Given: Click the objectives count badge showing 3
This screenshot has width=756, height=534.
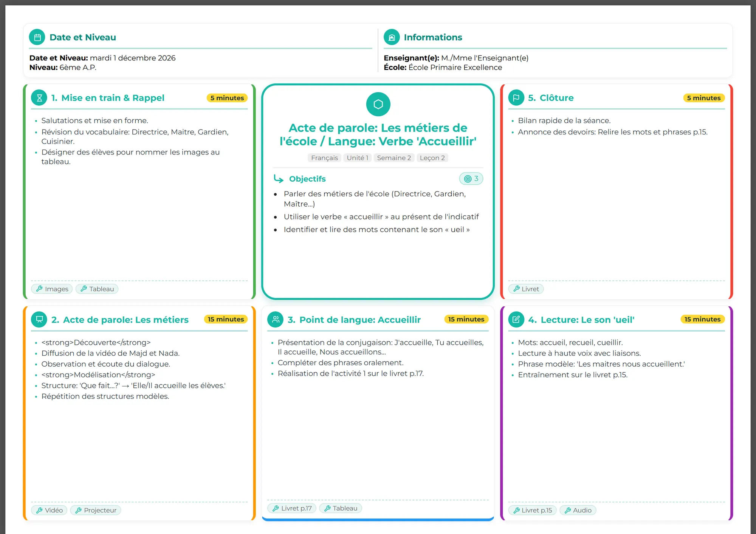Looking at the screenshot, I should [471, 179].
